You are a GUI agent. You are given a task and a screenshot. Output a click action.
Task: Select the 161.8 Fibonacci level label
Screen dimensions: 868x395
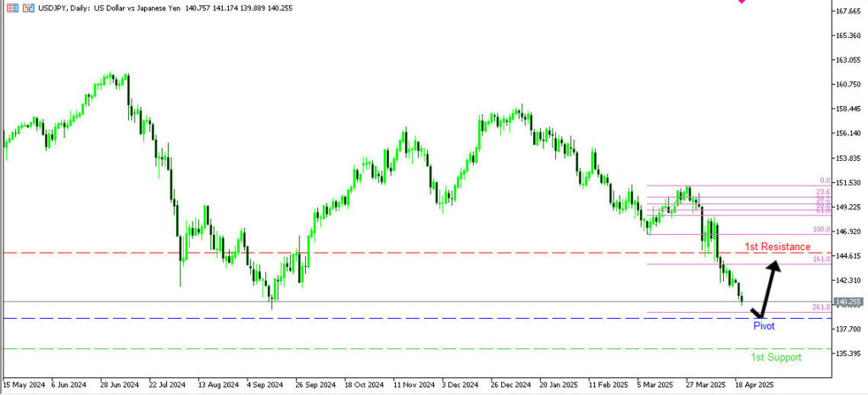click(820, 259)
